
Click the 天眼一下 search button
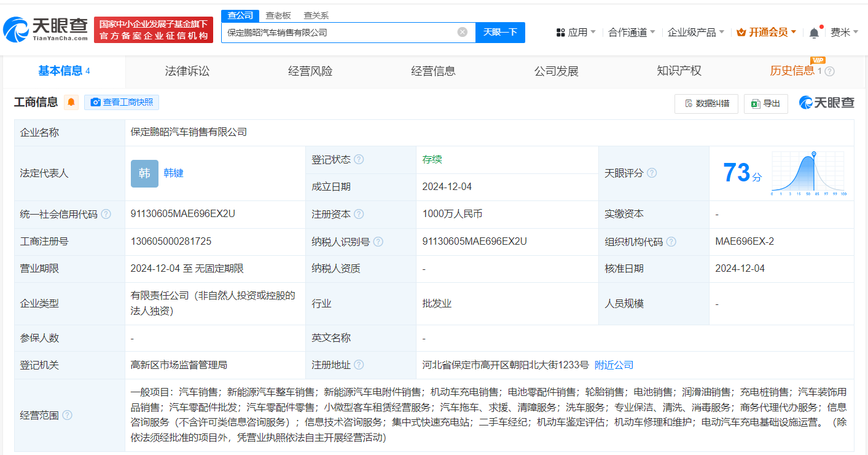click(x=500, y=33)
